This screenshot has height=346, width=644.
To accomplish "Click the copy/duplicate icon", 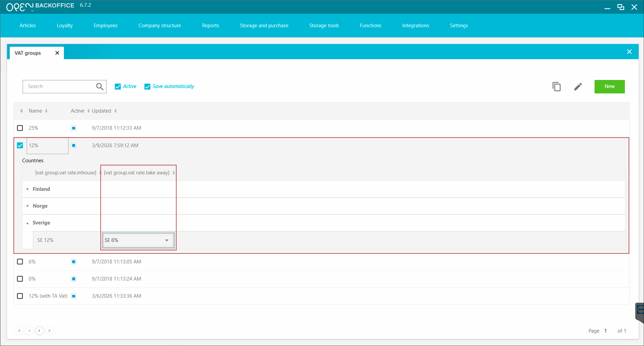I will point(556,87).
